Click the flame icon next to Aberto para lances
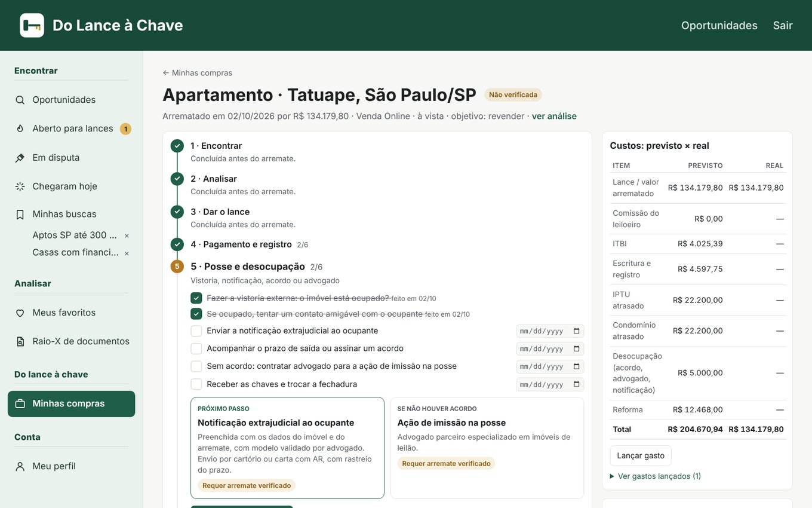The height and width of the screenshot is (508, 812). pyautogui.click(x=20, y=128)
